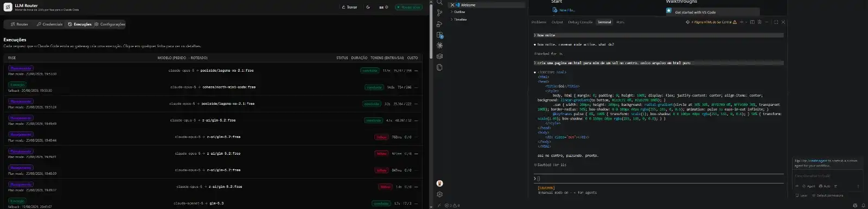Switch language with the BR globe button
This screenshot has width=868, height=209.
(x=384, y=7)
